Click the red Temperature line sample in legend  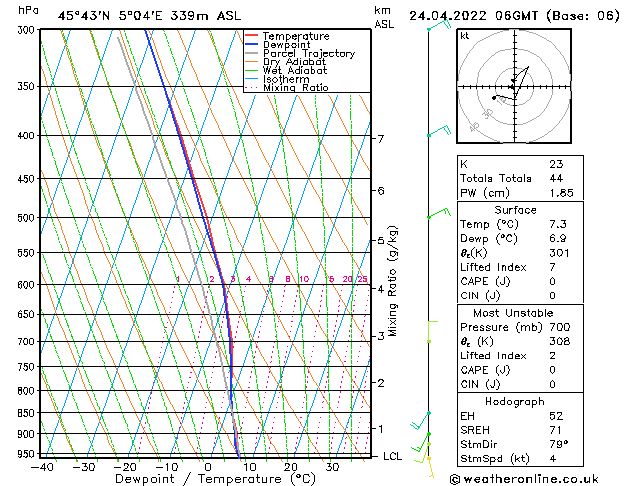click(251, 36)
